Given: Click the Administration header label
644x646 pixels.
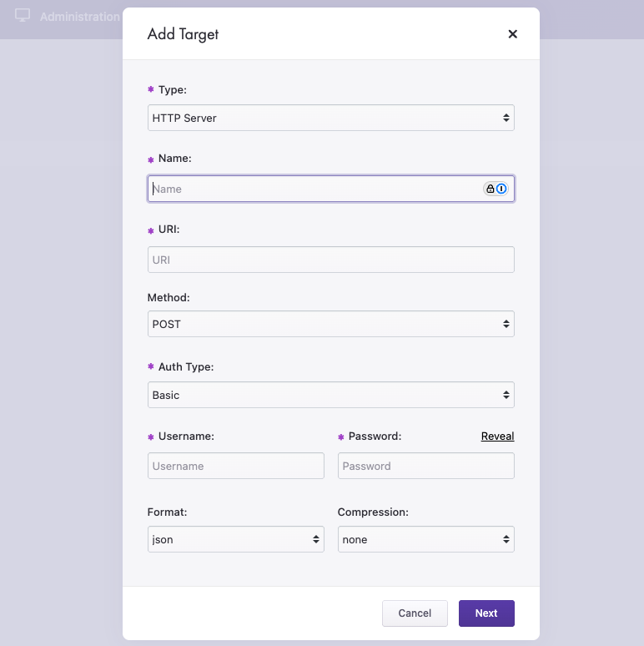Looking at the screenshot, I should [x=79, y=17].
